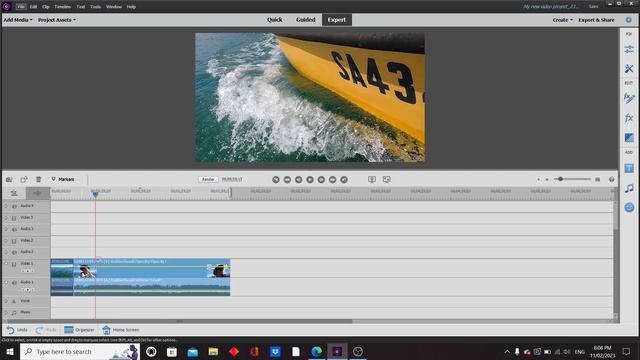Image resolution: width=640 pixels, height=360 pixels.
Task: Click the Save button in title bar
Action: [593, 7]
